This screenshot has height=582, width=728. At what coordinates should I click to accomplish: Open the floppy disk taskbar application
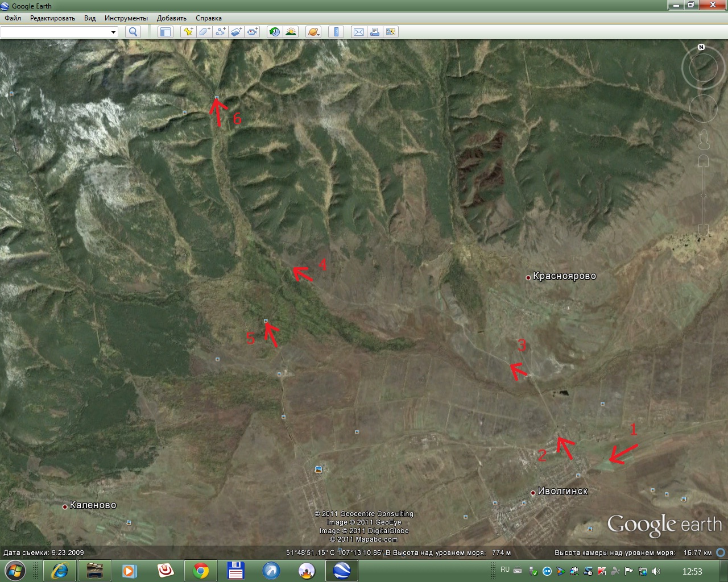(x=236, y=571)
